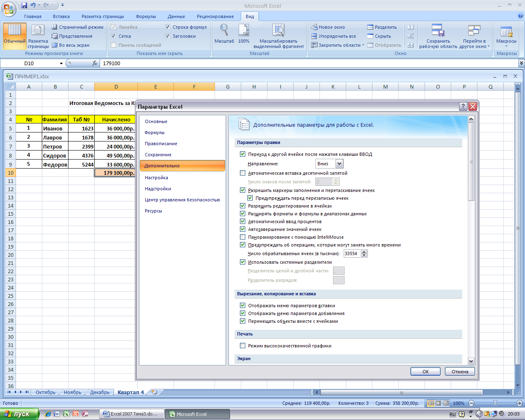Open Макросы button
The width and height of the screenshot is (525, 420).
point(506,36)
